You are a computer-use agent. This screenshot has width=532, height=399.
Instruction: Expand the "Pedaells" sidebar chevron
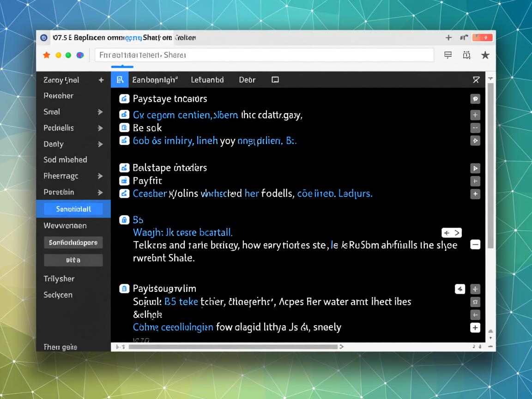pyautogui.click(x=100, y=128)
